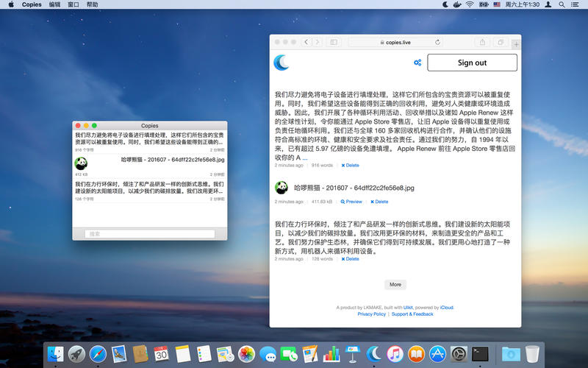588x368 pixels.
Task: Open the Copies application menu
Action: coord(32,4)
